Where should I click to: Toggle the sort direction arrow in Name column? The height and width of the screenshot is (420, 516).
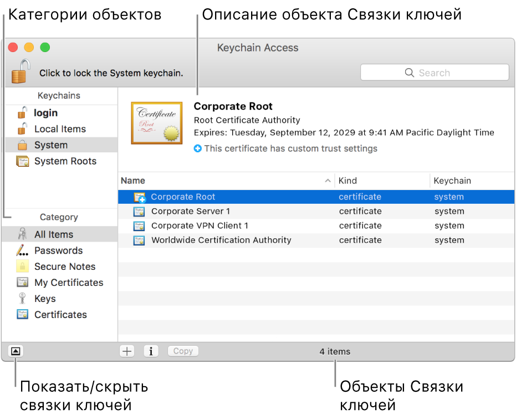328,181
